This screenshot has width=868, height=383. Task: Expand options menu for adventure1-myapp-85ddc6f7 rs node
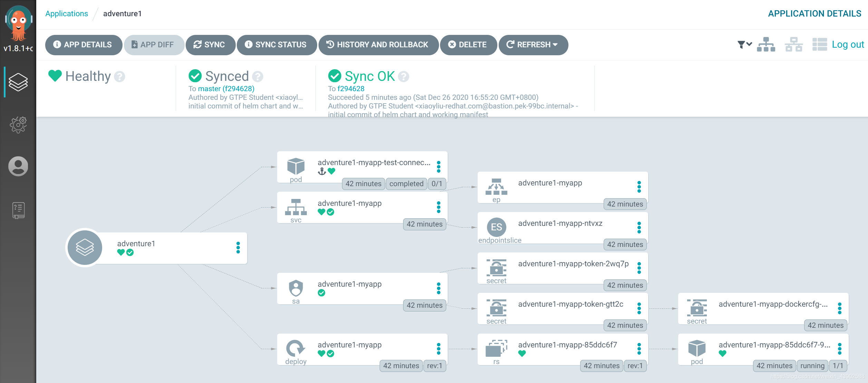[638, 348]
